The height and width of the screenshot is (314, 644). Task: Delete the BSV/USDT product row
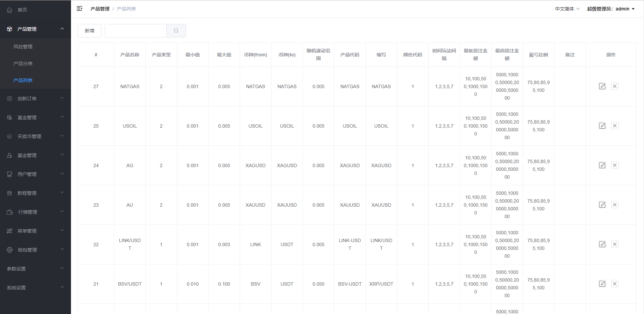coord(615,284)
